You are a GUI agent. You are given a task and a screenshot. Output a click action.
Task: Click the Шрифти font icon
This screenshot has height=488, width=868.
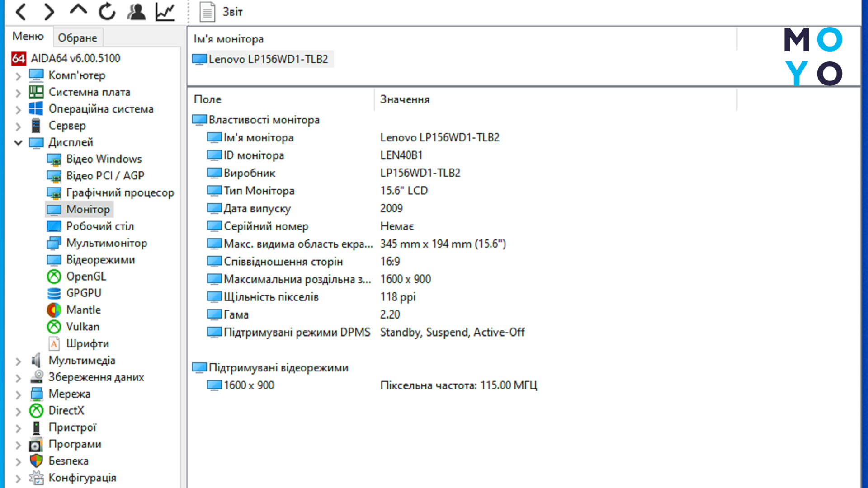[54, 344]
